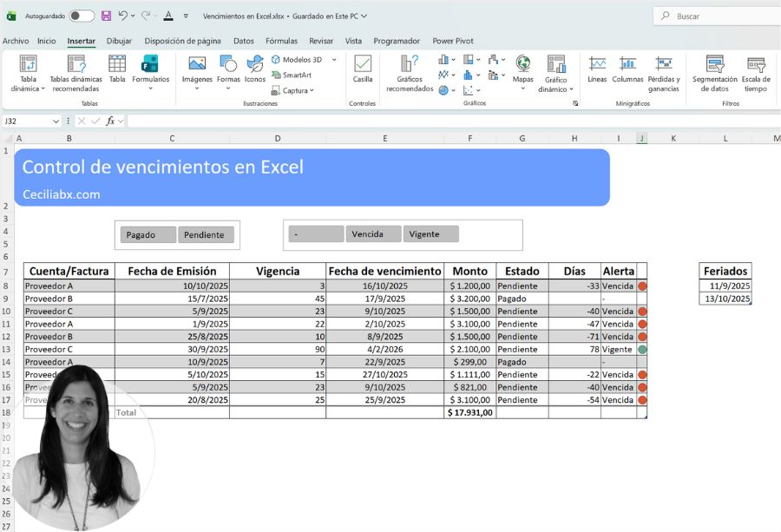This screenshot has width=781, height=532.
Task: Toggle the Autoguardado switch
Action: 82,16
